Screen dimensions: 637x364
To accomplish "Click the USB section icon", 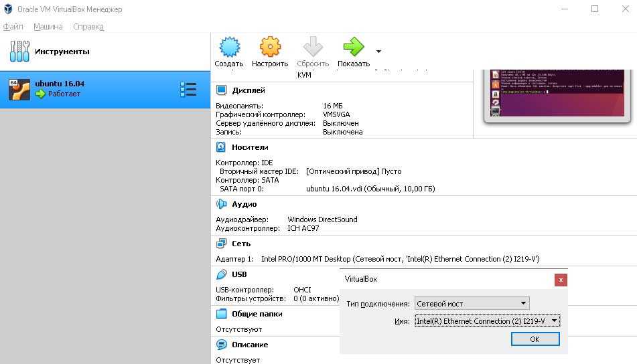I will [222, 274].
